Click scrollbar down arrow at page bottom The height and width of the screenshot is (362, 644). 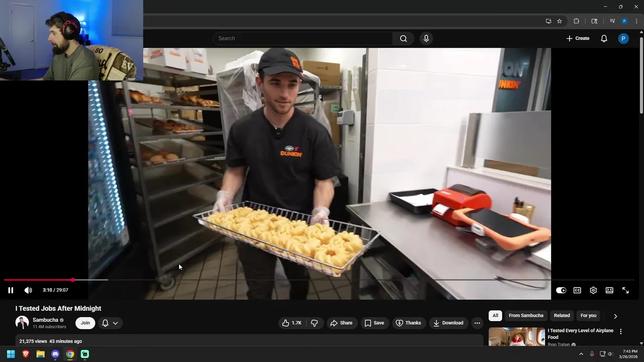pyautogui.click(x=641, y=343)
